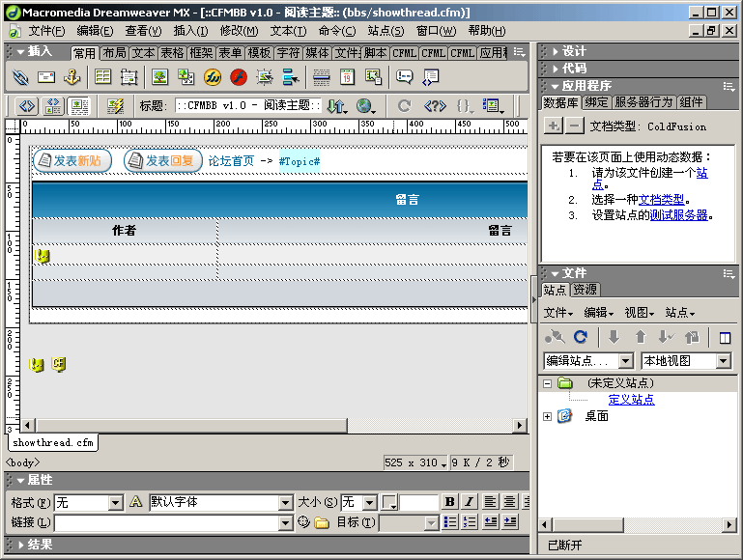Open the window size 525 x 310 menu

[x=415, y=462]
